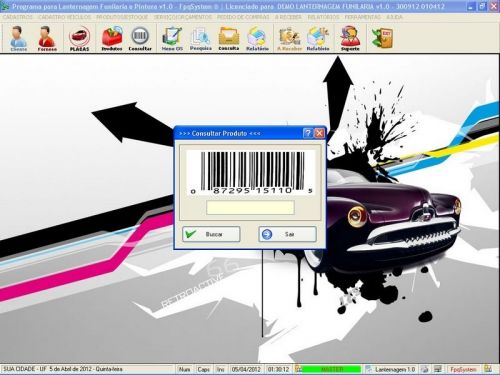500x375 pixels.
Task: Click the rightmost status bar icon
Action: 489,369
